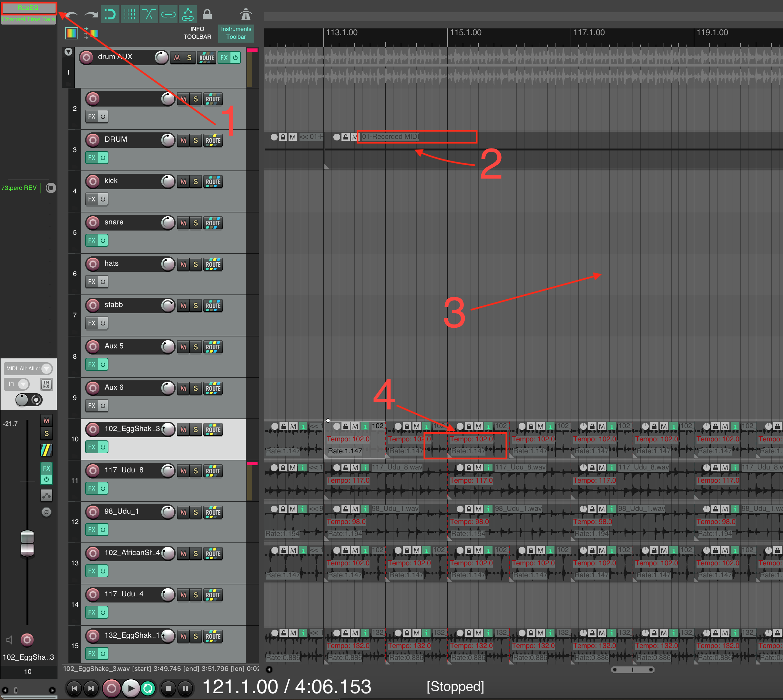
Task: Toggle the grid lines toolbar icon
Action: pyautogui.click(x=129, y=15)
